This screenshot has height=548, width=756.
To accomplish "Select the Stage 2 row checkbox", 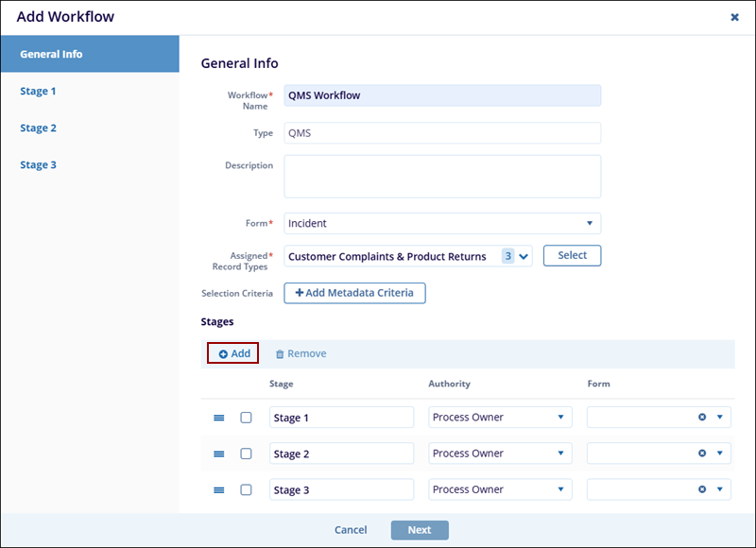I will click(247, 454).
